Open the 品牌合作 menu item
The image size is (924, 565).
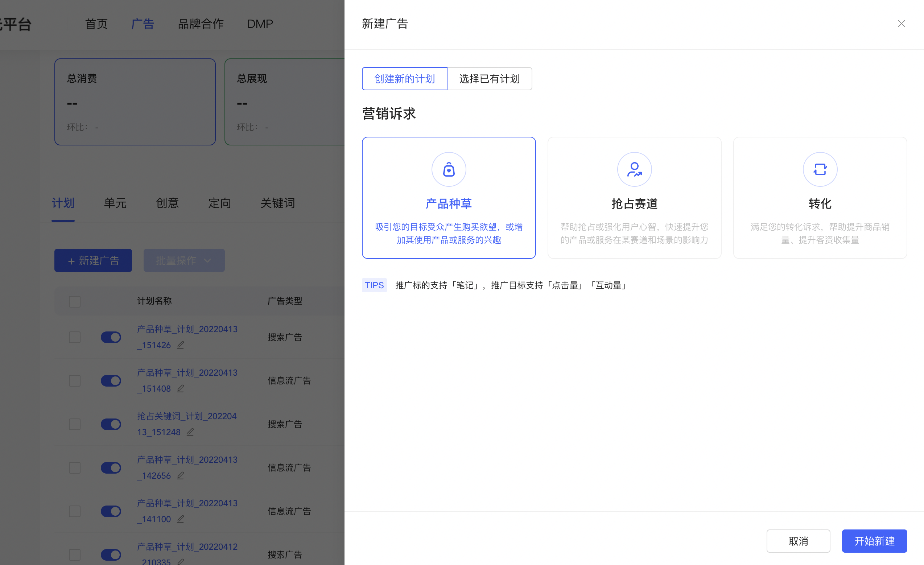(201, 24)
